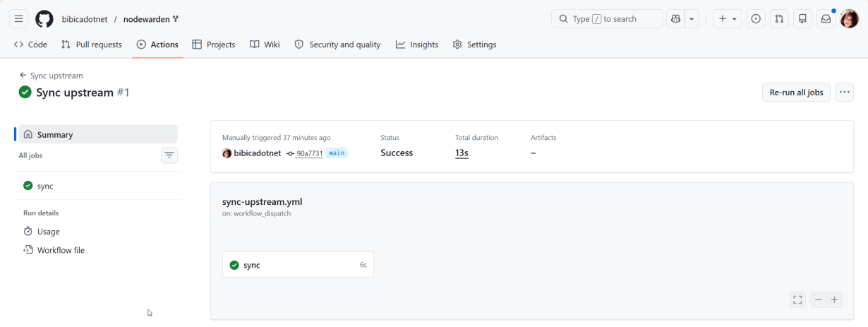The height and width of the screenshot is (327, 868).
Task: Select the sync job in sidebar
Action: (45, 186)
